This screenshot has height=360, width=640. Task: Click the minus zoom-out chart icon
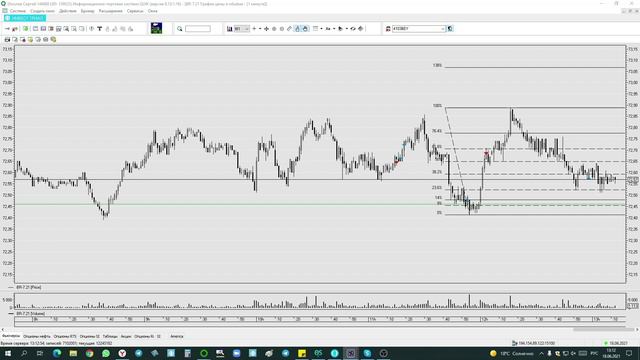pyautogui.click(x=260, y=29)
